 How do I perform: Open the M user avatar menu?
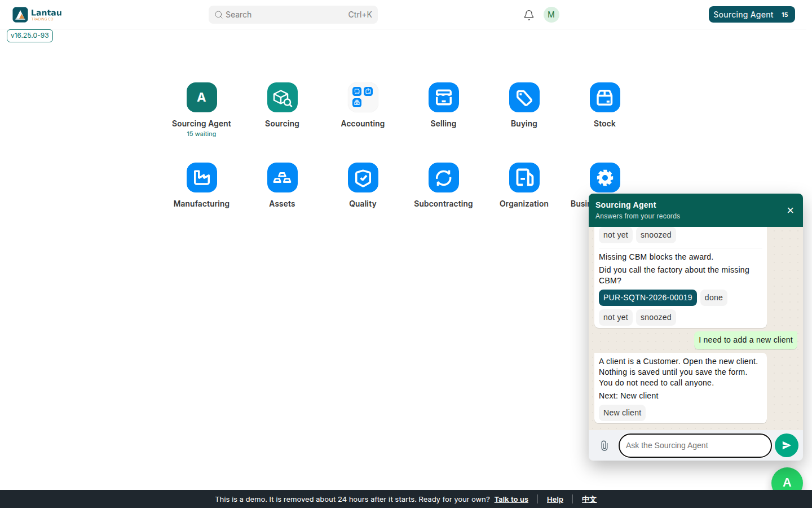click(x=551, y=15)
